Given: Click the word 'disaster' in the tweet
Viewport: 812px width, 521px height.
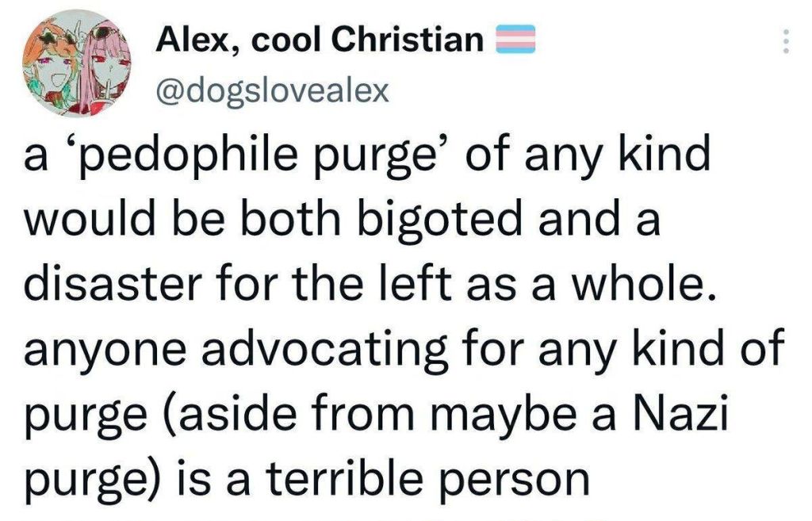Looking at the screenshot, I should (111, 283).
